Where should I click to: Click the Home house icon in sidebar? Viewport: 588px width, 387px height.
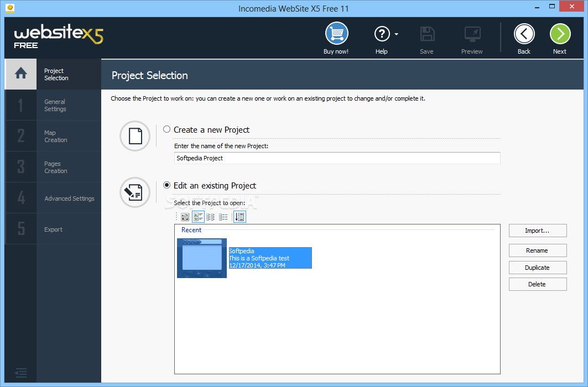click(21, 74)
